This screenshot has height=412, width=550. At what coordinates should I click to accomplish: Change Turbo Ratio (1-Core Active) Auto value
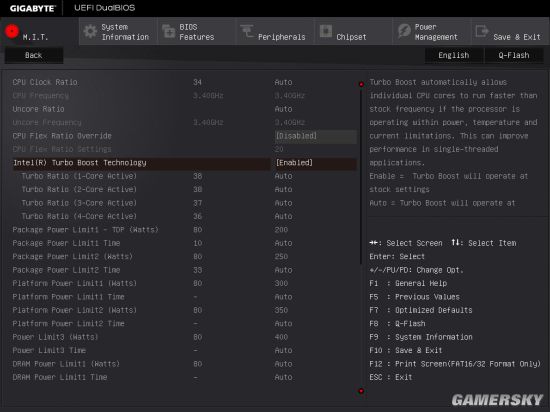[x=283, y=176]
